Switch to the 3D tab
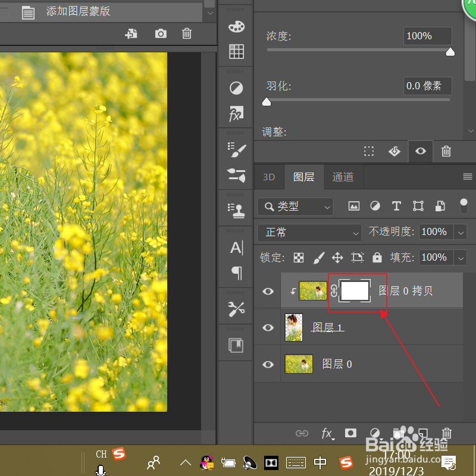The width and height of the screenshot is (476, 476). tap(269, 177)
